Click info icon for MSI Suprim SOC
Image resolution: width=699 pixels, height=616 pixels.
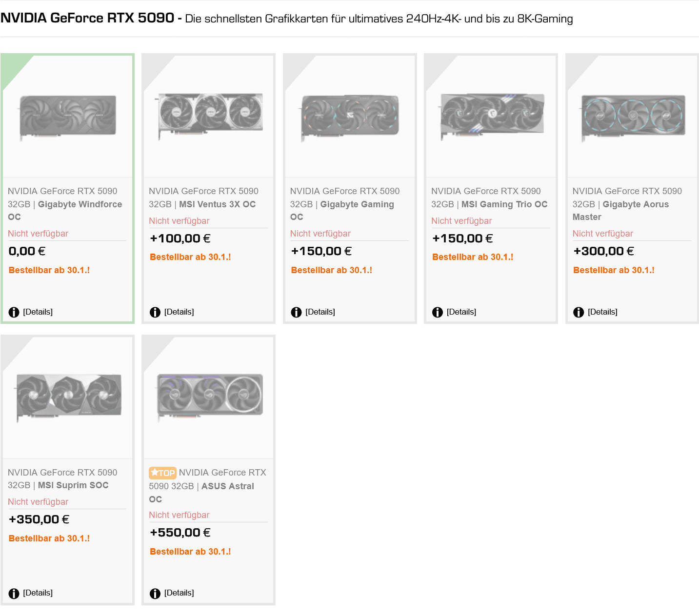click(x=14, y=593)
